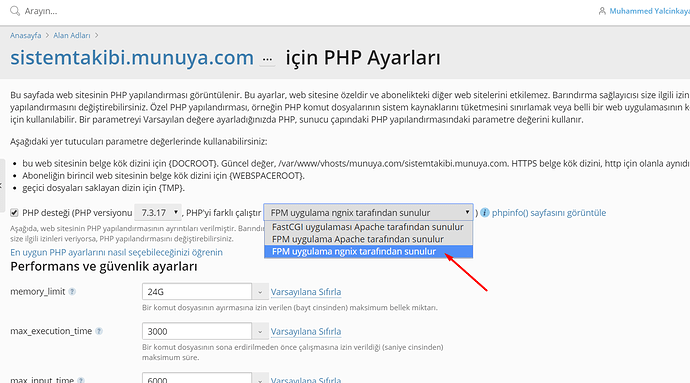Open phpinfo() sayfasını görüntüle link
Screen dimensions: 690x383
[549, 213]
